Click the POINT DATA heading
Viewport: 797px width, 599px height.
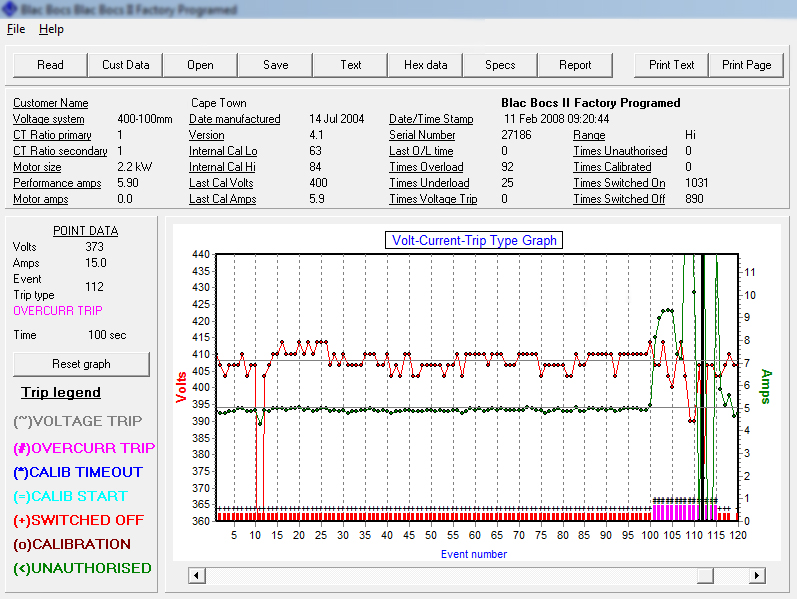pyautogui.click(x=85, y=231)
